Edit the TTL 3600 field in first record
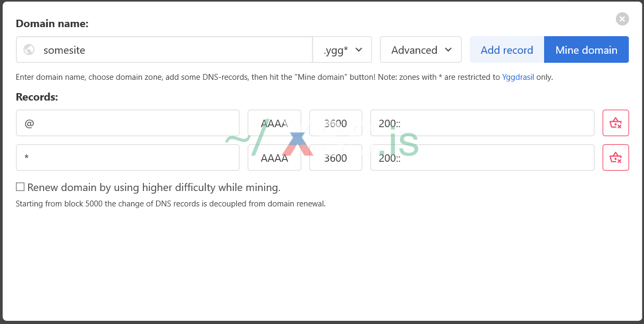This screenshot has width=644, height=324. point(336,123)
